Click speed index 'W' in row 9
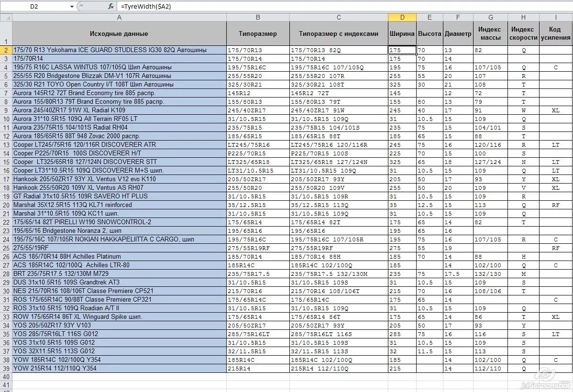The width and height of the screenshot is (573, 392). 523,110
